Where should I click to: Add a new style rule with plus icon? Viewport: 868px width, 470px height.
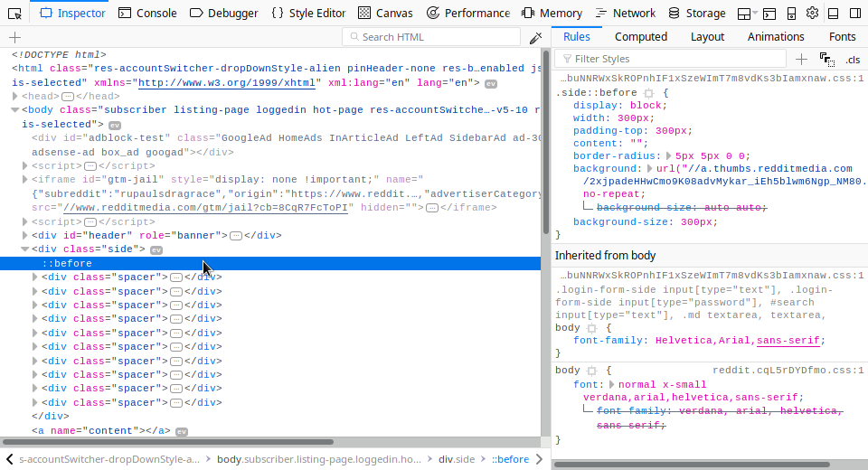point(801,59)
